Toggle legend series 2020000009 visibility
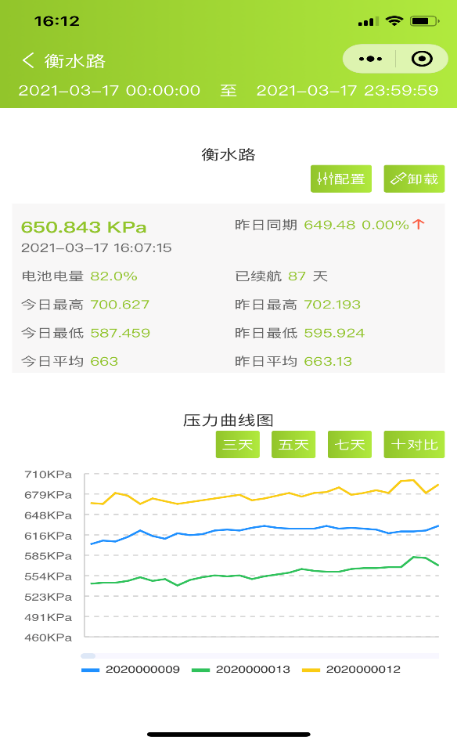Screen dimensions: 457x744 tap(131, 670)
